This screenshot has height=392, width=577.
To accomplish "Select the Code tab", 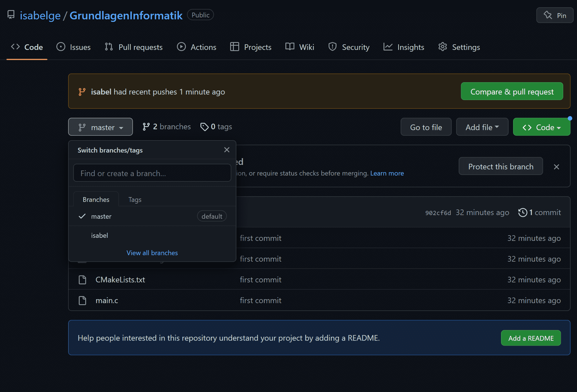I will (x=27, y=47).
